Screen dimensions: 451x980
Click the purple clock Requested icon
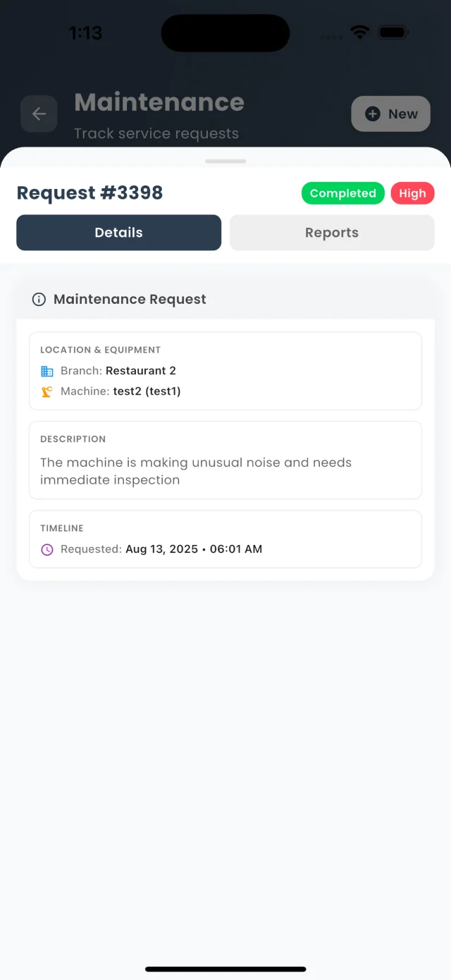(47, 549)
